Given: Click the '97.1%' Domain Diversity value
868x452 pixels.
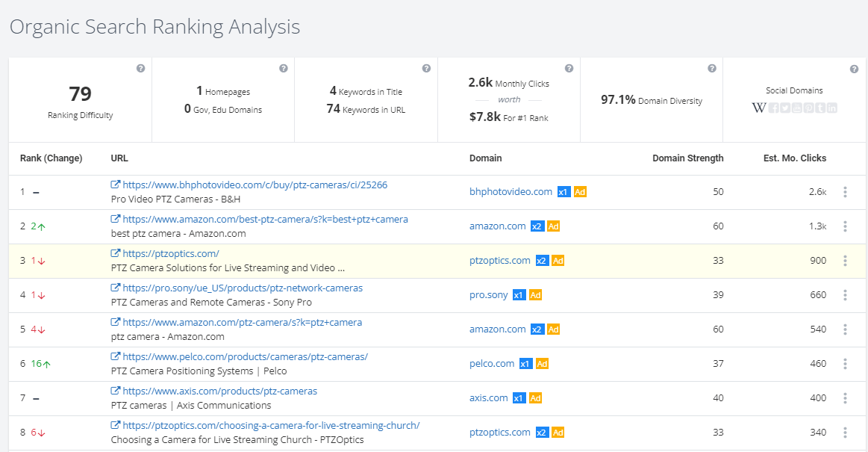Looking at the screenshot, I should tap(618, 99).
